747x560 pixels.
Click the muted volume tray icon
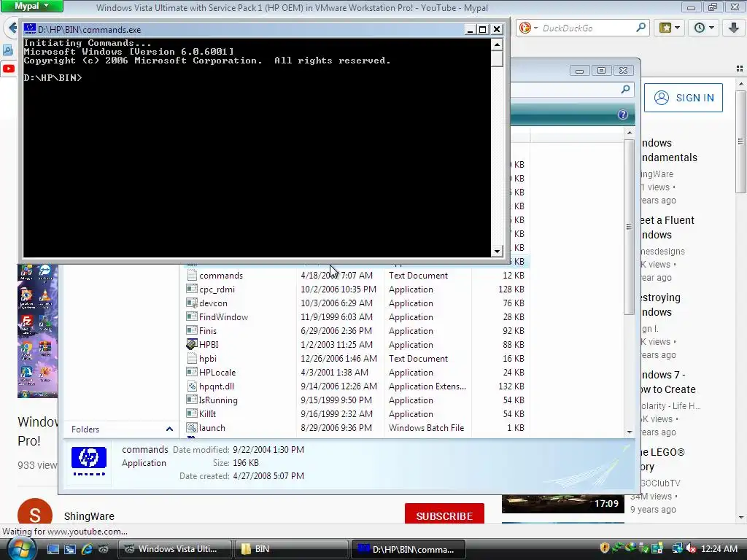691,548
